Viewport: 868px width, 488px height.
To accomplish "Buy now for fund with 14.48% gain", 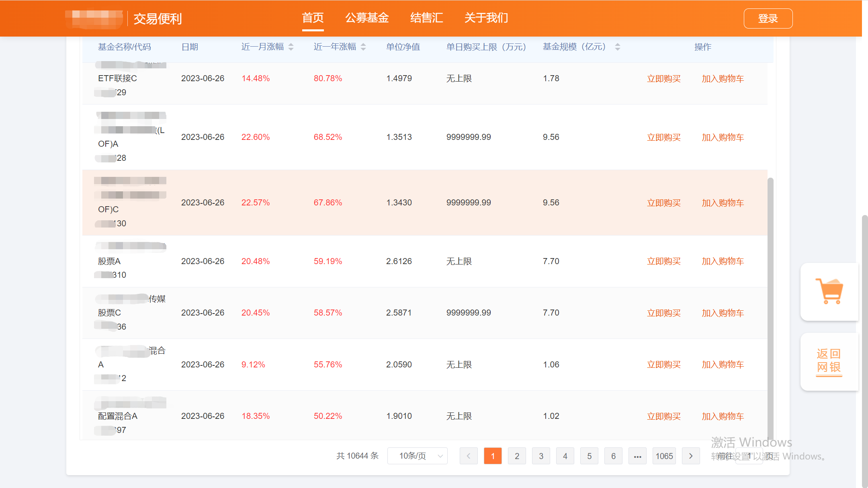I will [x=664, y=79].
